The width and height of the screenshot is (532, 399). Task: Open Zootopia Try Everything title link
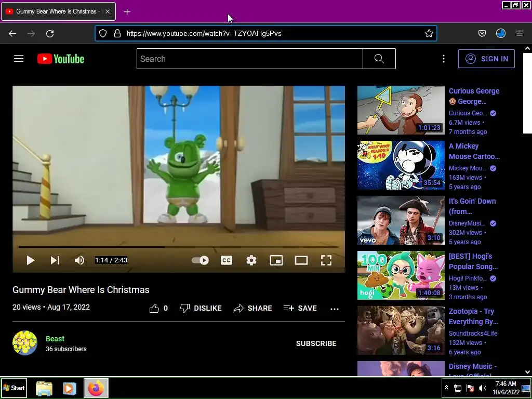tap(473, 316)
